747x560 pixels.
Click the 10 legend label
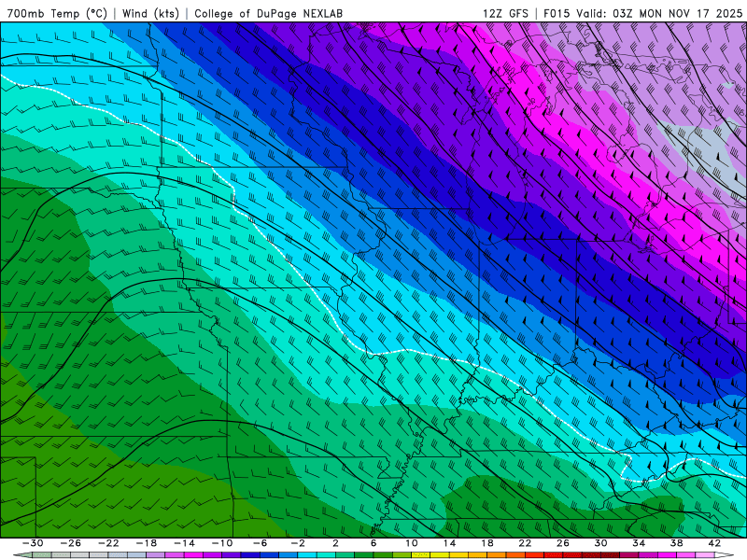pos(412,543)
